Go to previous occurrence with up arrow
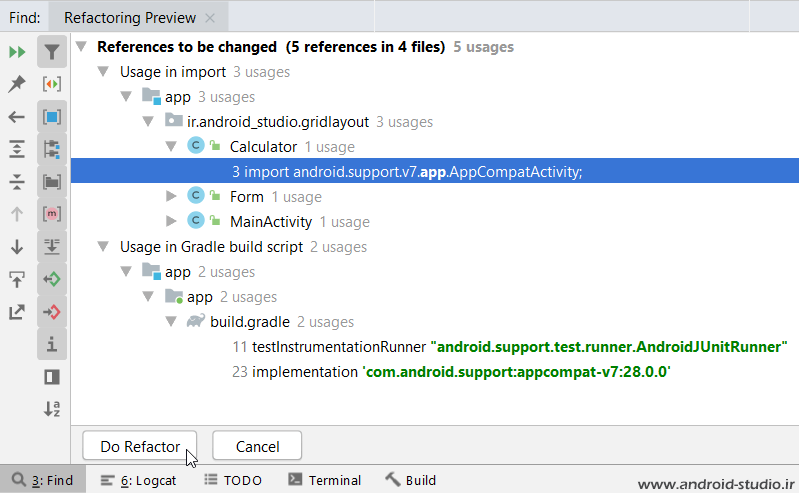 coord(17,214)
